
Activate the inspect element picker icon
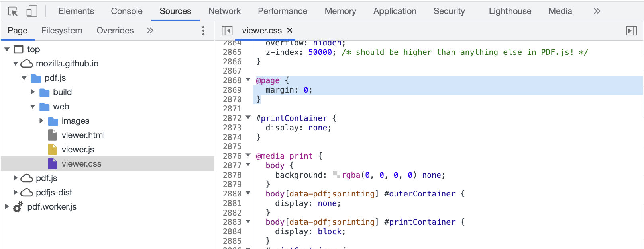pyautogui.click(x=13, y=11)
